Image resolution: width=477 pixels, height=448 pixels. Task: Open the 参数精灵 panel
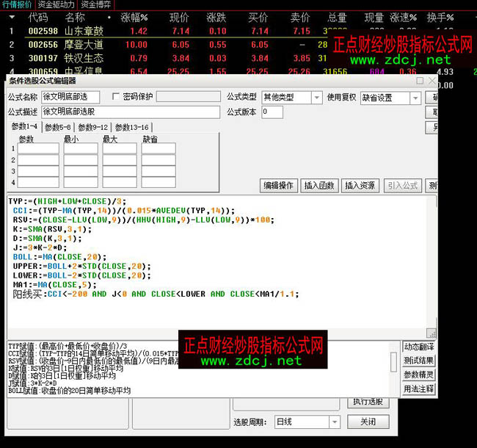[x=419, y=375]
